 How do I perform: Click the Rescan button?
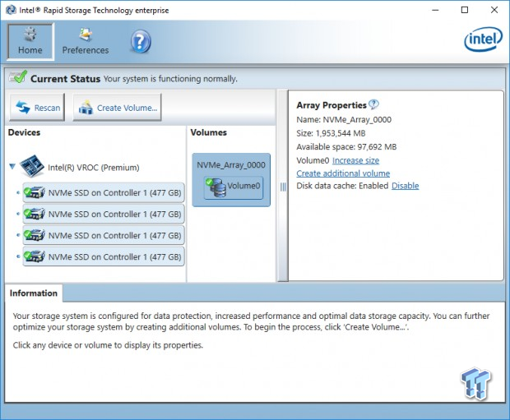coord(37,108)
